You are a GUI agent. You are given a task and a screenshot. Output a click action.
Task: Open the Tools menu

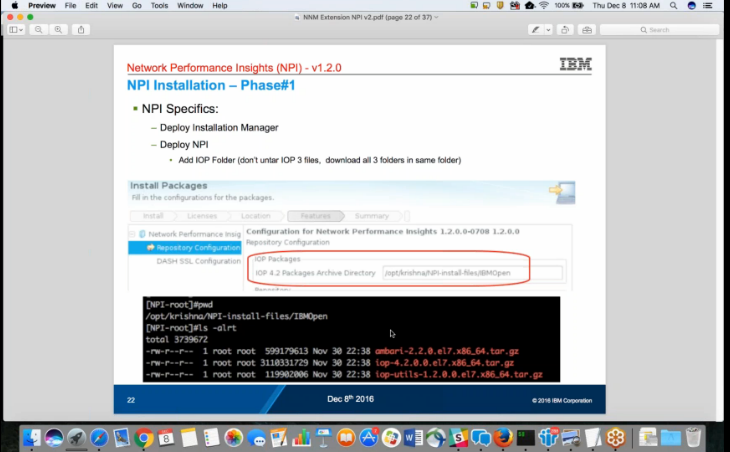pos(159,6)
